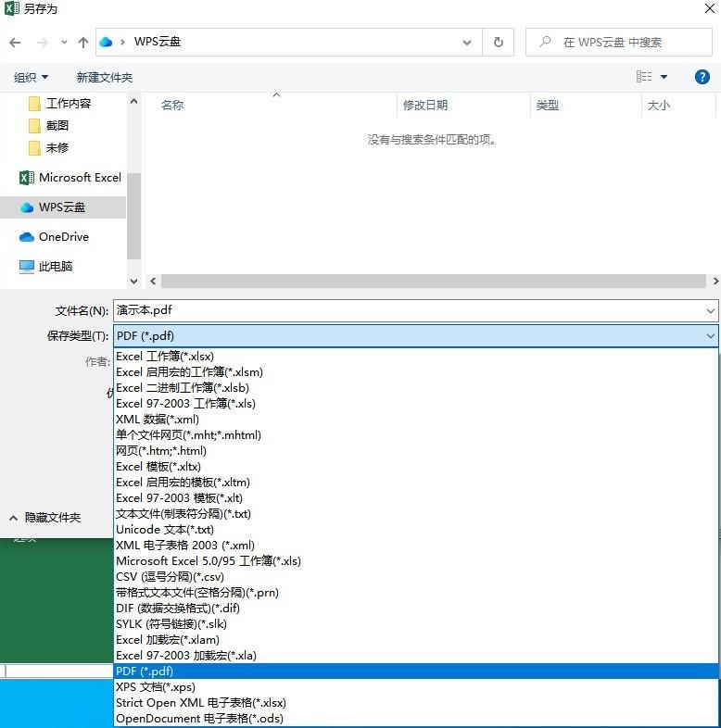Choose Excel 启用宏的工作簿(*.xlsm)
Viewport: 721px width, 728px height.
pos(416,372)
